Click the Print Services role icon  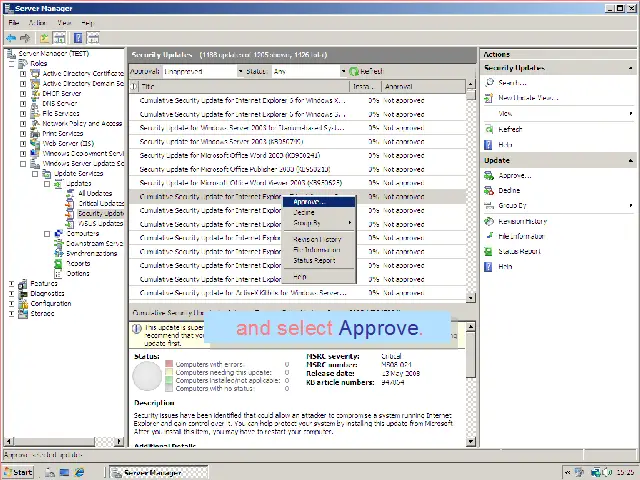click(35, 133)
